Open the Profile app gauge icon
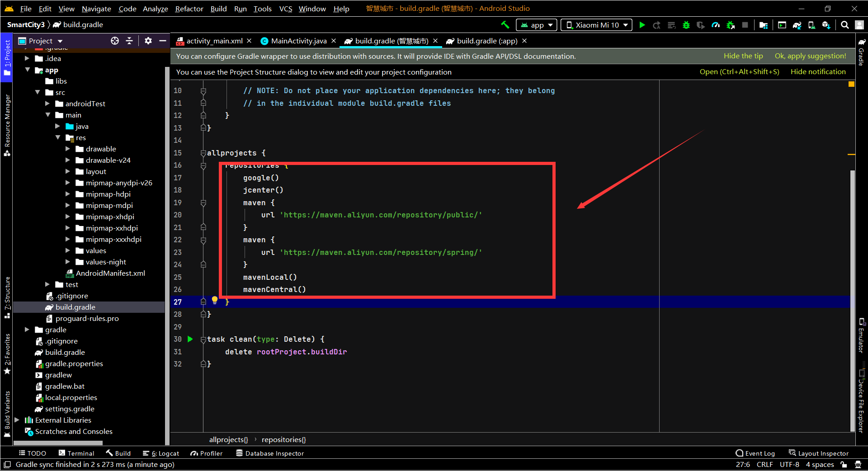868x471 pixels. (716, 25)
